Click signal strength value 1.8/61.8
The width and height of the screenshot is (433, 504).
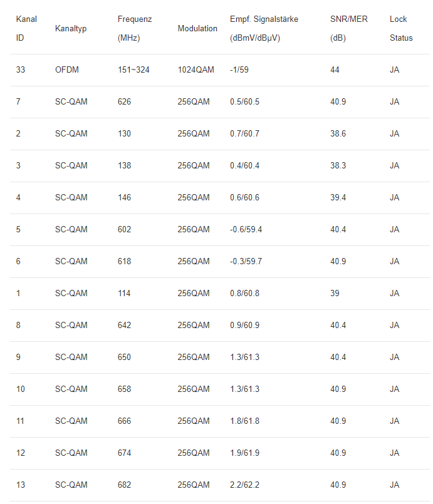(244, 421)
